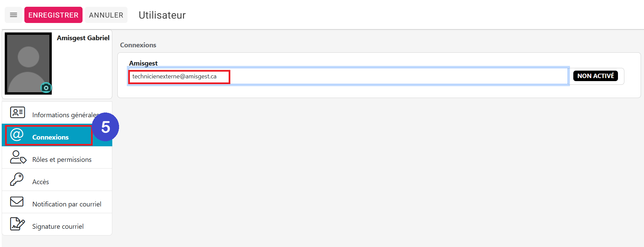Screen dimensions: 644x247
Task: Open Informations générales section
Action: (x=57, y=113)
